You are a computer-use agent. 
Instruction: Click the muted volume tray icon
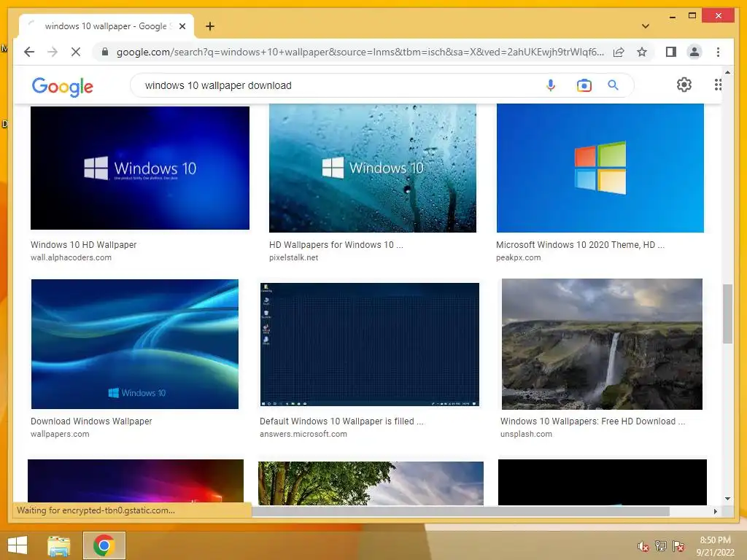[x=643, y=546]
